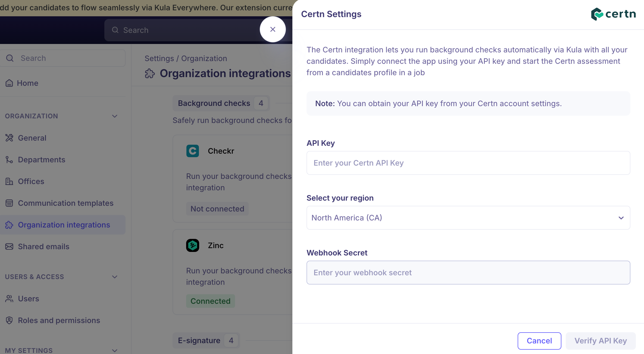Click the Zinc integration name
Screen dimensions: 644x354
coord(216,245)
